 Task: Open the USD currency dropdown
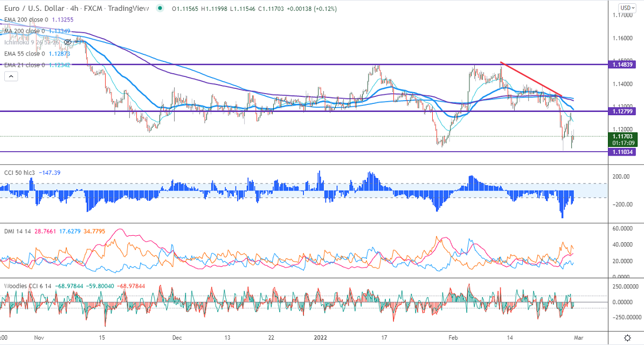click(626, 8)
